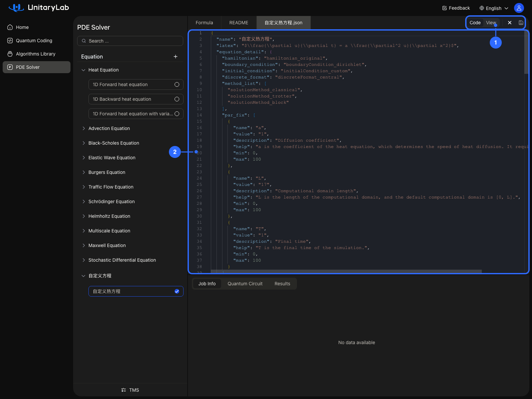The height and width of the screenshot is (399, 532).
Task: Save the JSON file with disk icon
Action: (521, 23)
